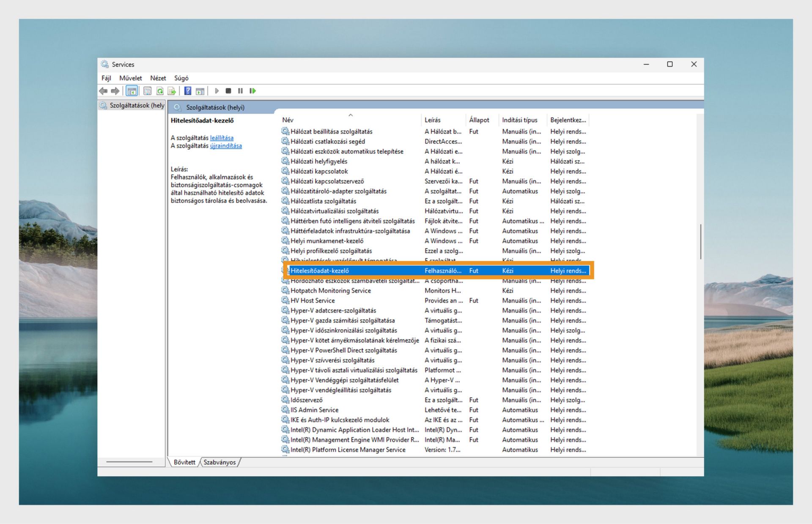Sort by the Név column header
The height and width of the screenshot is (524, 812).
(x=288, y=120)
